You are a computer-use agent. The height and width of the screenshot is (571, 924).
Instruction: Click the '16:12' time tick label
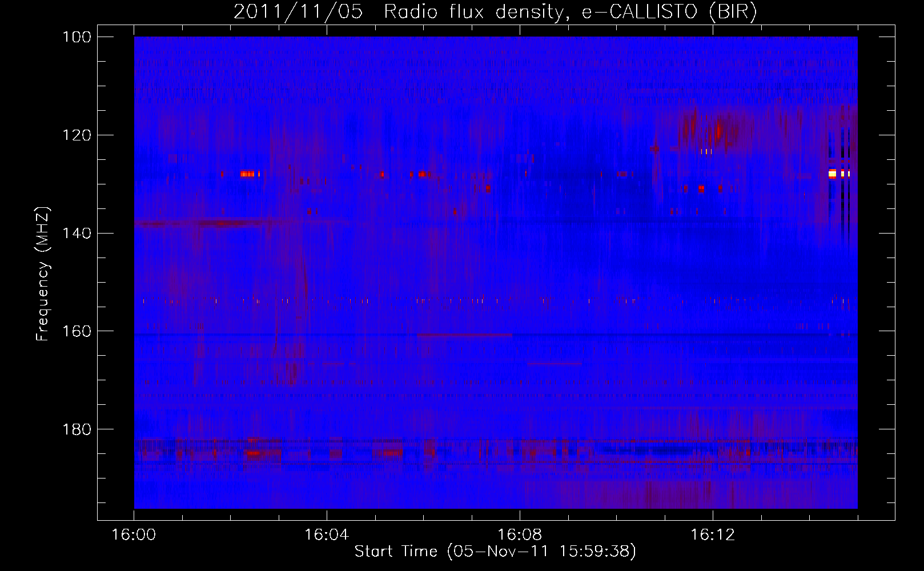[713, 535]
